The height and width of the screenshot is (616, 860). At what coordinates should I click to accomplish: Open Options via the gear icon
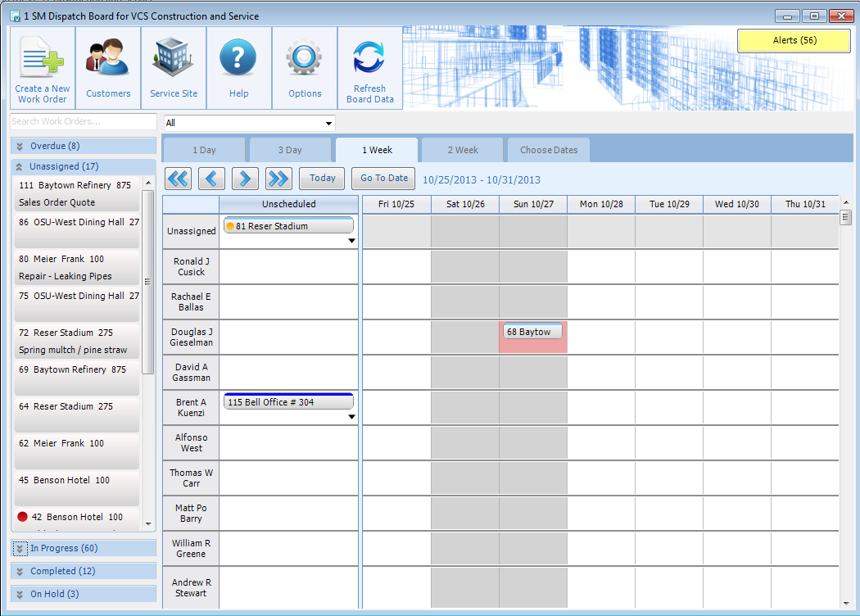click(303, 57)
